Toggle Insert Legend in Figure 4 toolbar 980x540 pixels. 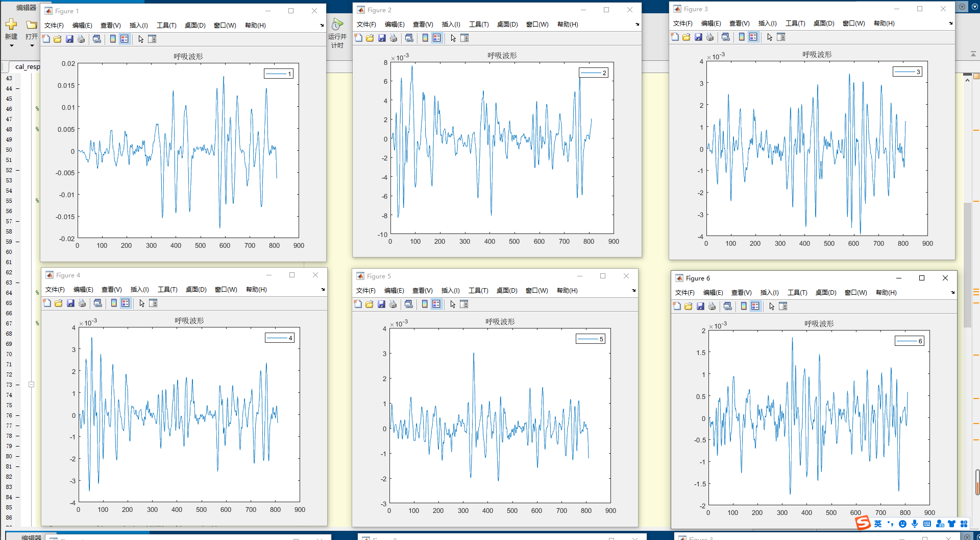(x=126, y=303)
